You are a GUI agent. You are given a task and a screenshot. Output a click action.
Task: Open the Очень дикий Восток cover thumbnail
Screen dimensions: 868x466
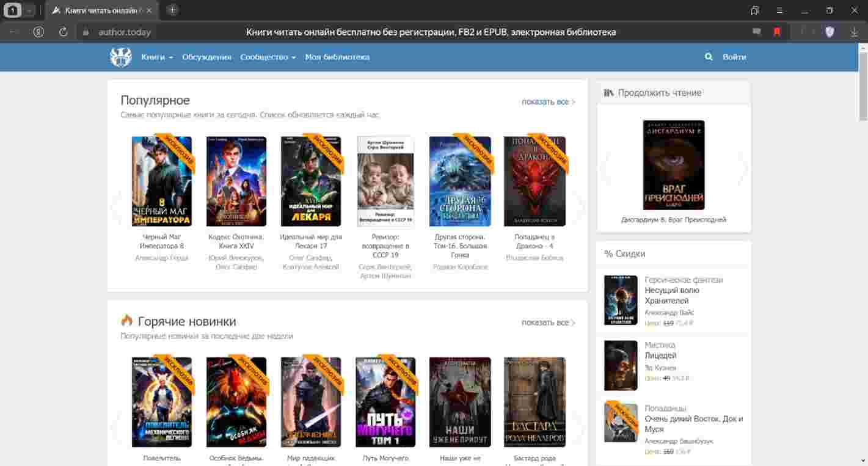[x=621, y=422]
